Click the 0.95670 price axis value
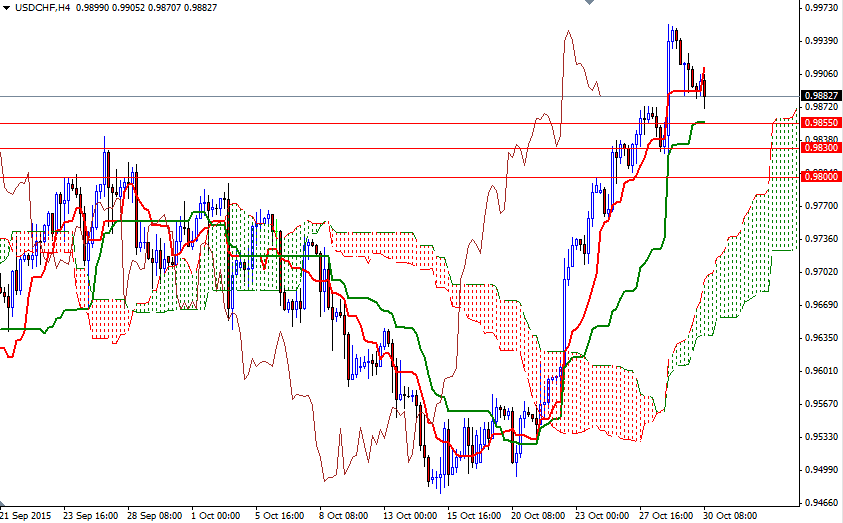Image resolution: width=843 pixels, height=523 pixels. (x=821, y=404)
